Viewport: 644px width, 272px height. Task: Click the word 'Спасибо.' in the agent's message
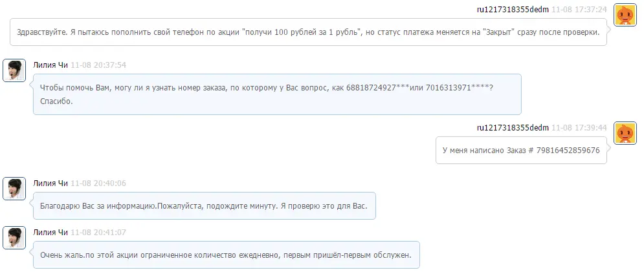tap(56, 101)
